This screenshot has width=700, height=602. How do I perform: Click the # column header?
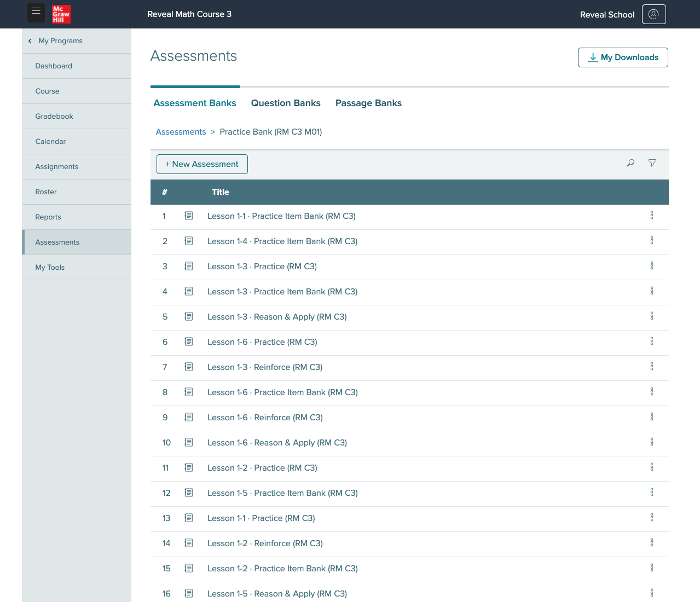tap(165, 192)
